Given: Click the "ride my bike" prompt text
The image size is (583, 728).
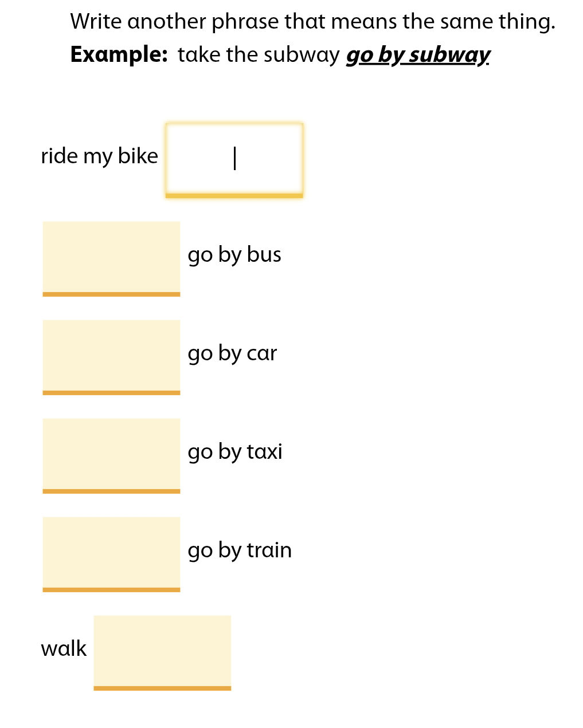Looking at the screenshot, I should pyautogui.click(x=99, y=156).
